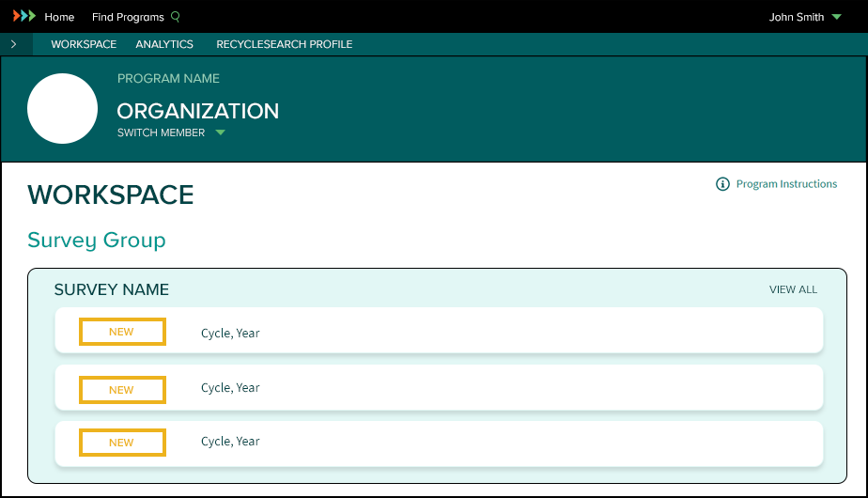Open Find Programs in top bar

pos(128,17)
